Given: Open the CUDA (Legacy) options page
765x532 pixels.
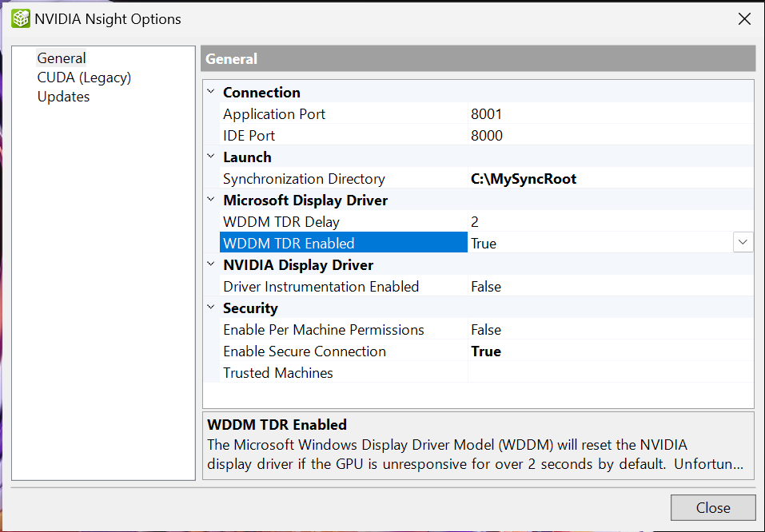Looking at the screenshot, I should pyautogui.click(x=84, y=77).
